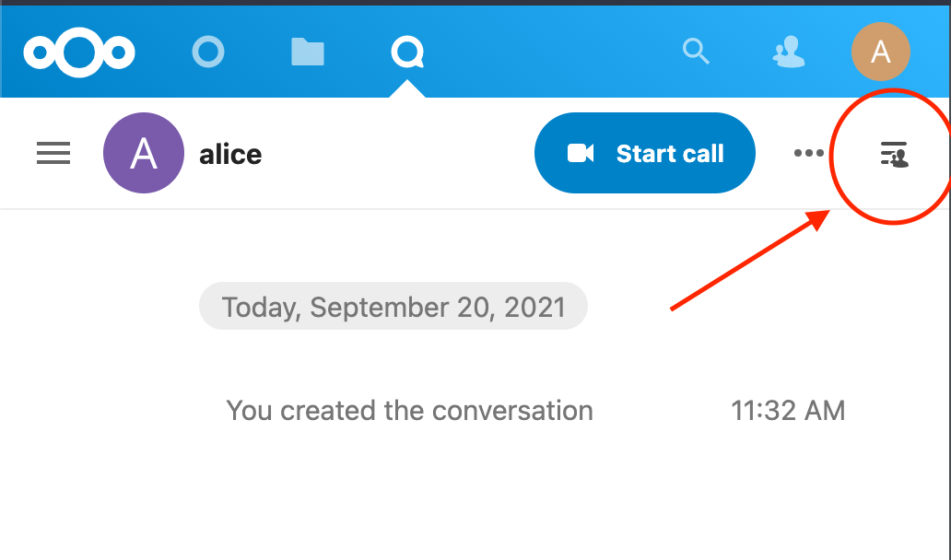Open unified search with the magnifier icon
This screenshot has width=951, height=560.
coord(696,52)
